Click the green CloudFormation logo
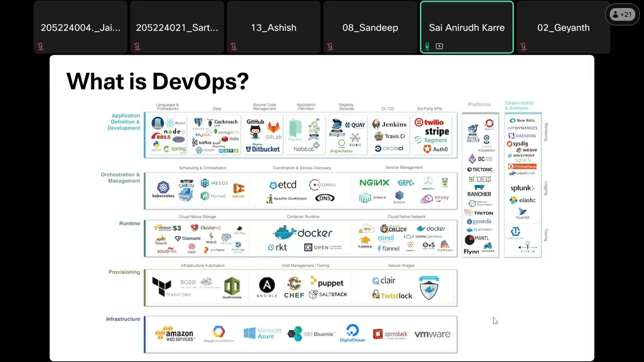 (232, 288)
